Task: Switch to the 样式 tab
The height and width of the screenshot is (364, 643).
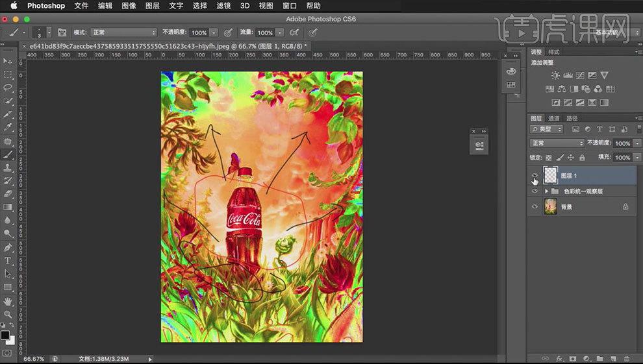Action: click(553, 52)
